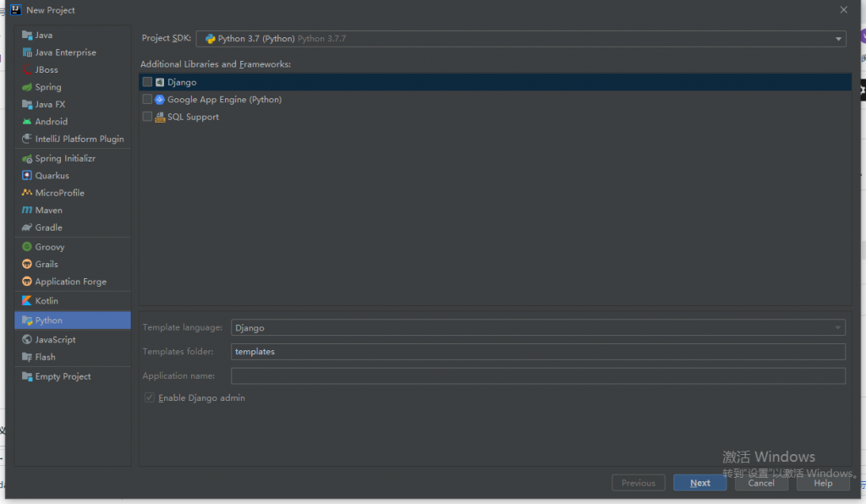This screenshot has width=866, height=504.
Task: Click the Previous button
Action: coord(639,483)
